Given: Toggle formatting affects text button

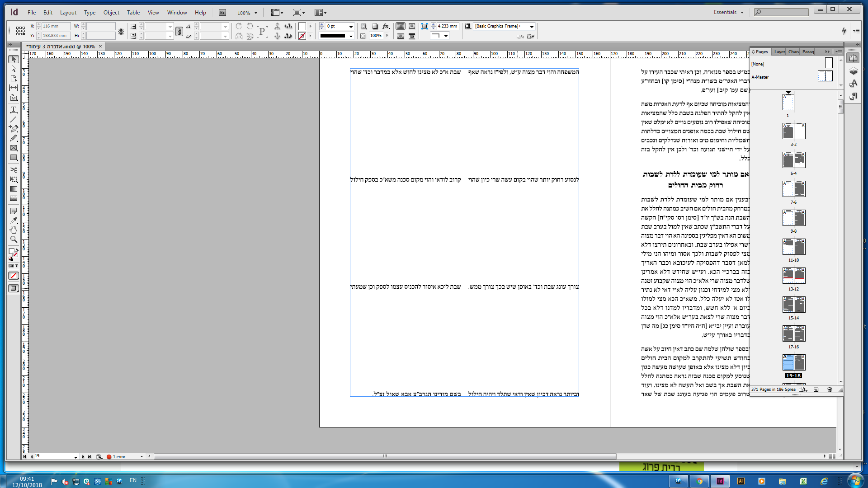Looking at the screenshot, I should coord(17,266).
